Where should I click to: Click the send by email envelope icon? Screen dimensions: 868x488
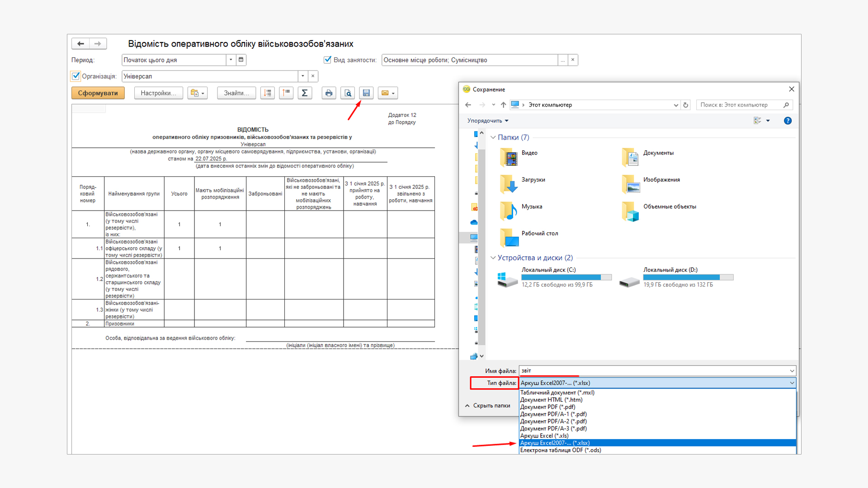385,93
